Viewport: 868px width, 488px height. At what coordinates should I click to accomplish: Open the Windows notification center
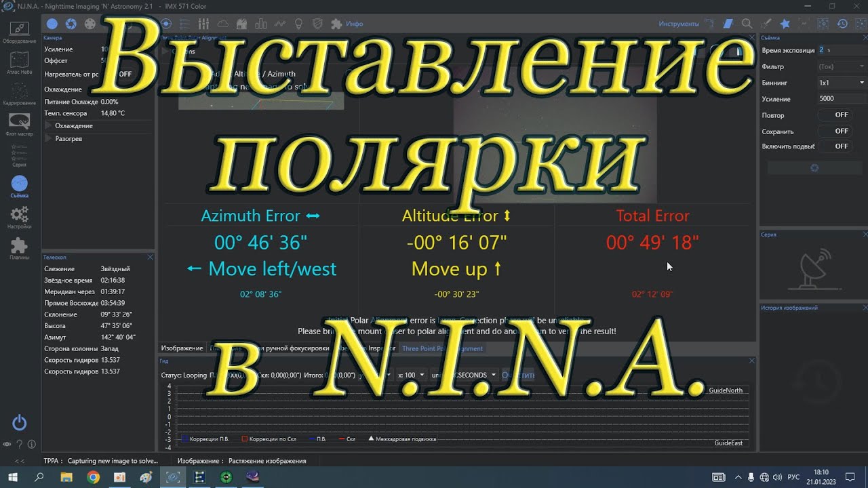coord(850,477)
